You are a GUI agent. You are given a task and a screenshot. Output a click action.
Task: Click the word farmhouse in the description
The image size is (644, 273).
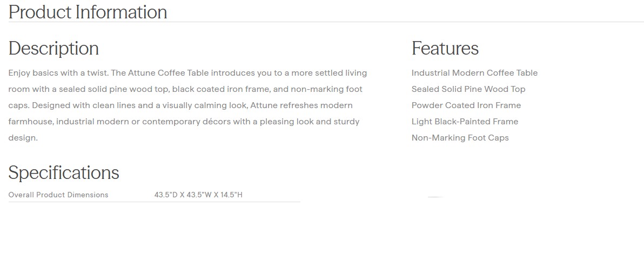pyautogui.click(x=30, y=122)
